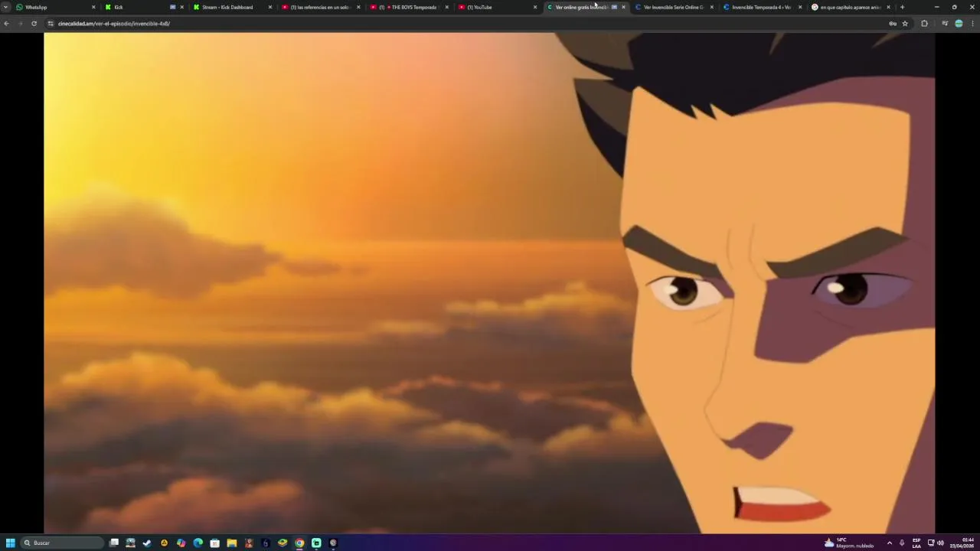
Task: Click the microphone tray icon
Action: (x=902, y=543)
